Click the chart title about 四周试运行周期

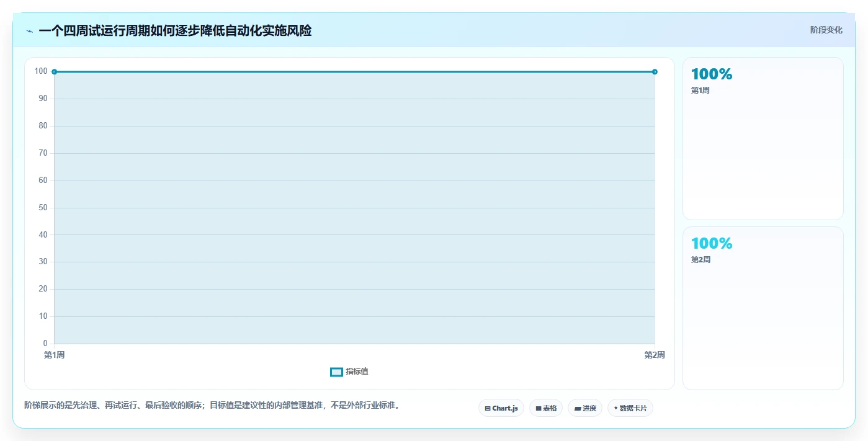175,30
